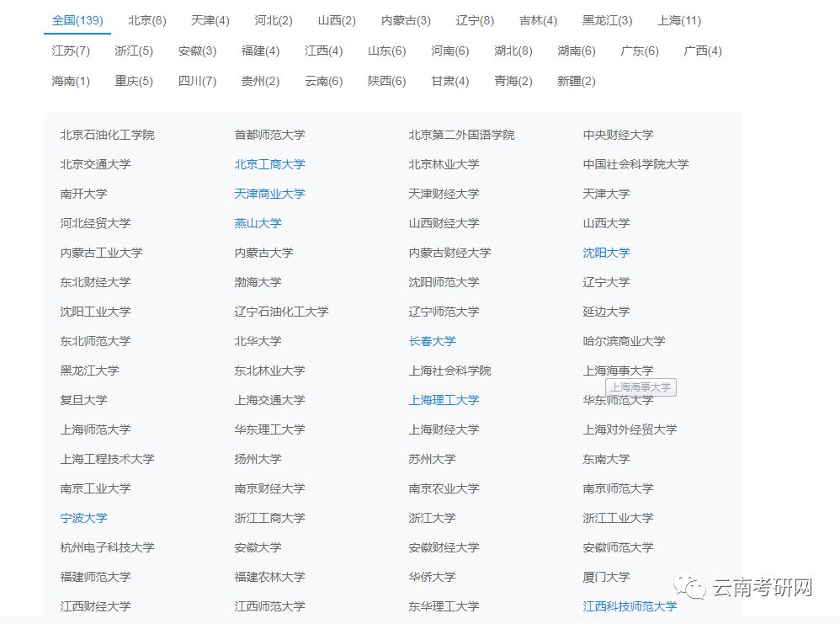
Task: Select 山西财经大学
Action: pyautogui.click(x=444, y=223)
